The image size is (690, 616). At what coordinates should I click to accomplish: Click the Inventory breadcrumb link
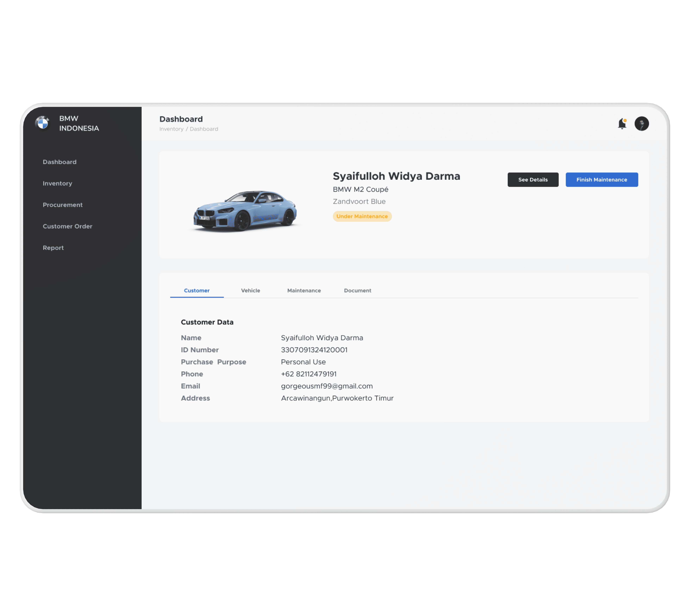click(171, 129)
